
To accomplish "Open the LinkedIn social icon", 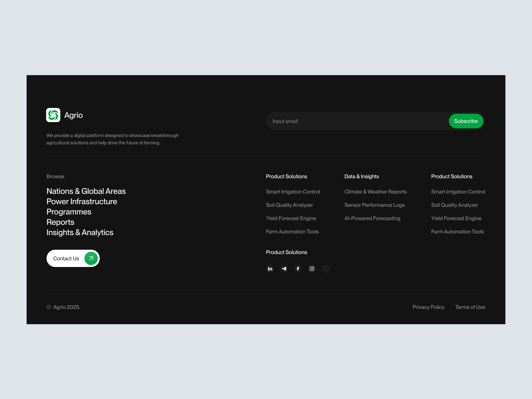I will pyautogui.click(x=270, y=269).
